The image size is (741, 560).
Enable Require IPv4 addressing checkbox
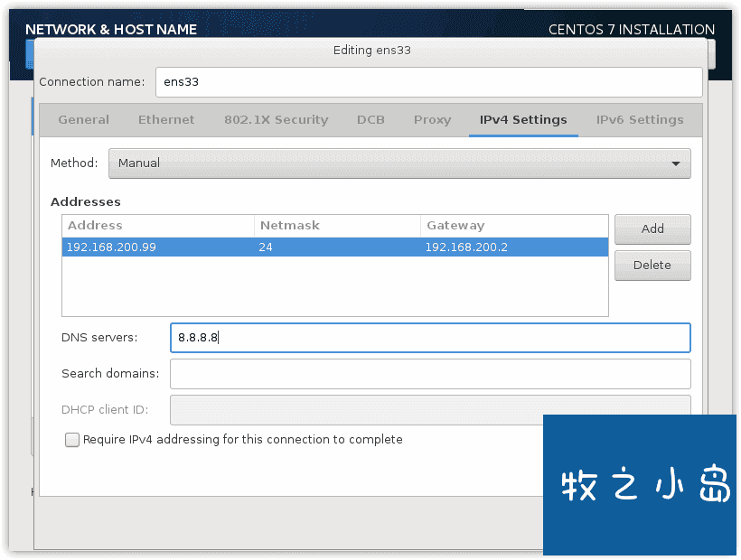(x=72, y=440)
